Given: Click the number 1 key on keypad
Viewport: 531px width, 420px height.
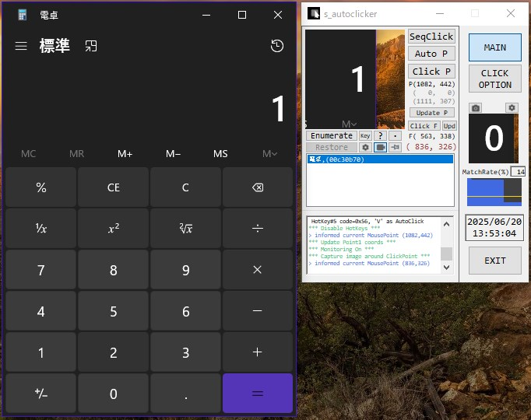Looking at the screenshot, I should (41, 352).
